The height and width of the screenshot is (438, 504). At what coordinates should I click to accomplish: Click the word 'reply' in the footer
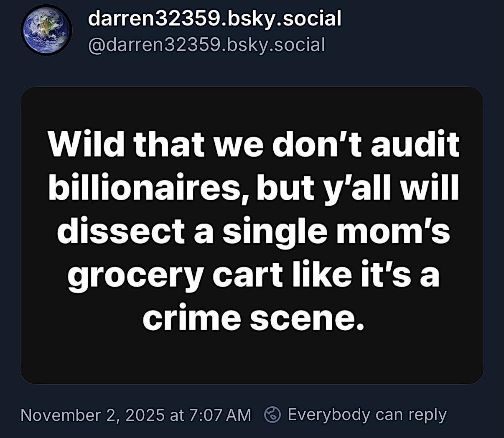tap(428, 416)
